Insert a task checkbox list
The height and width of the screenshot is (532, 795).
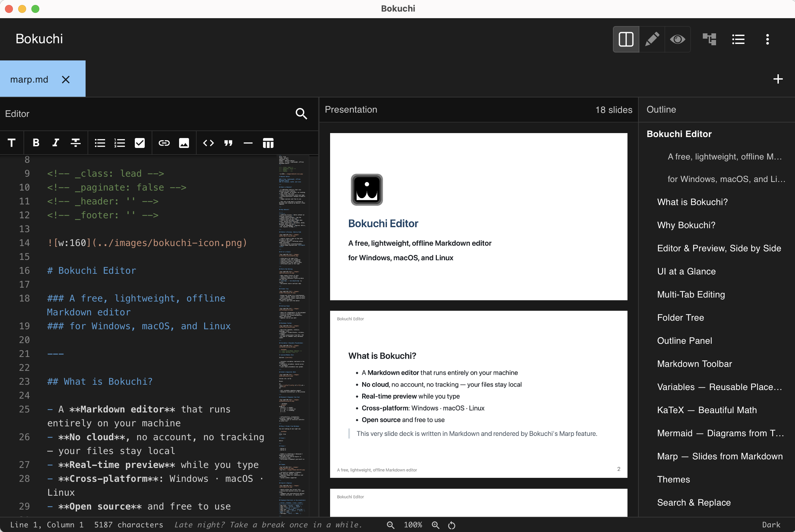tap(139, 143)
